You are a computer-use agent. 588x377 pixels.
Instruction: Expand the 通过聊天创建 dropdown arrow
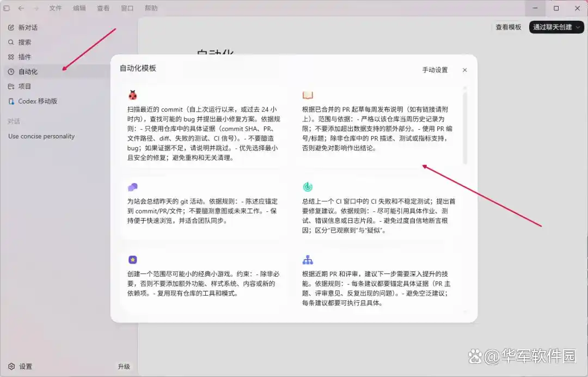(578, 27)
